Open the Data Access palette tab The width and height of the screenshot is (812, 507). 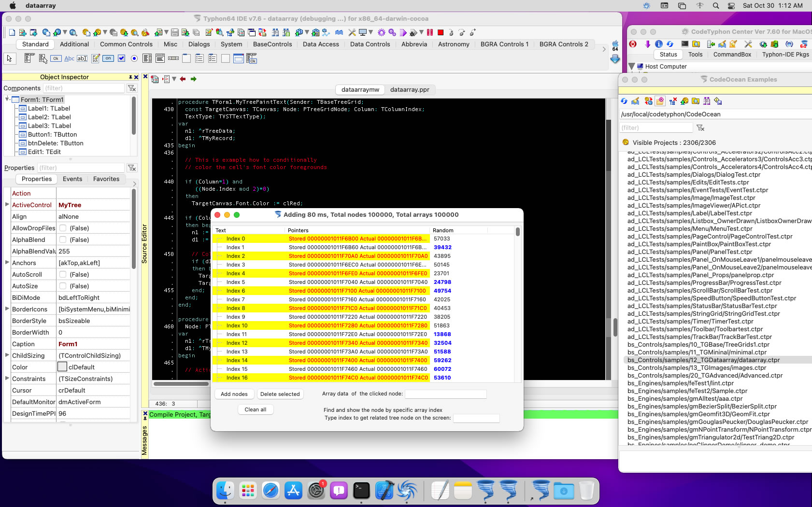click(321, 44)
